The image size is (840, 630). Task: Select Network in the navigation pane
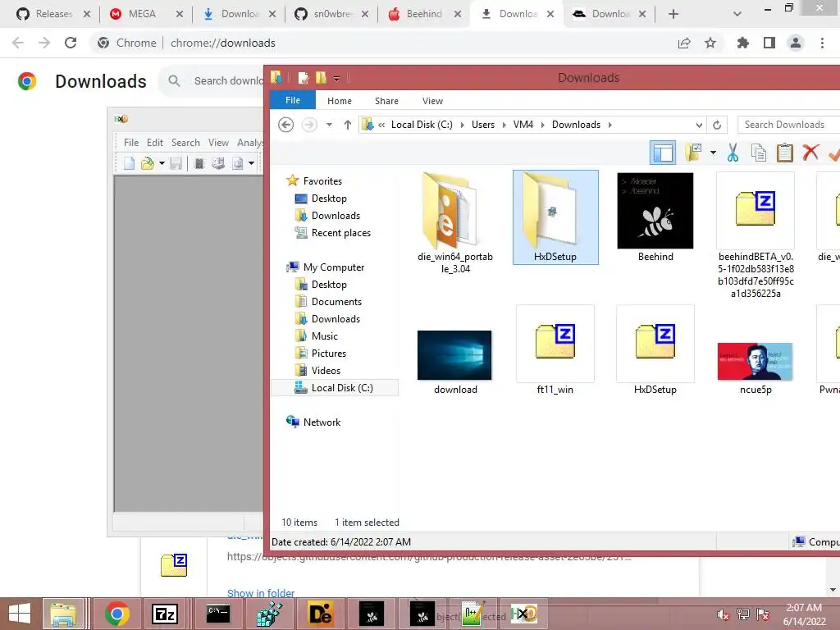click(322, 422)
